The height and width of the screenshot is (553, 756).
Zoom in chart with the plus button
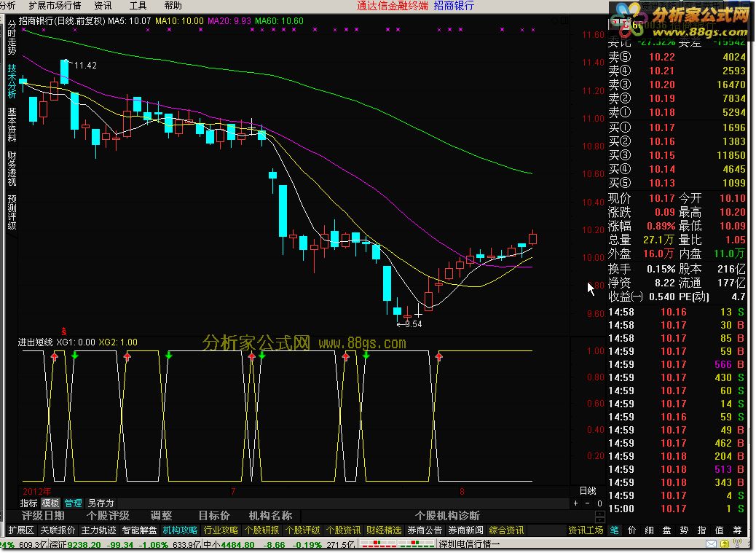coord(575,503)
